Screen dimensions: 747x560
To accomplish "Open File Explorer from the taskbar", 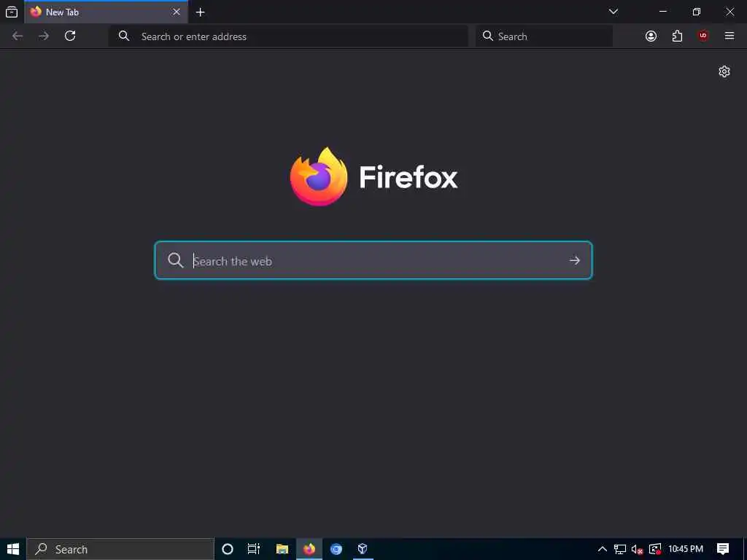I will pyautogui.click(x=282, y=549).
